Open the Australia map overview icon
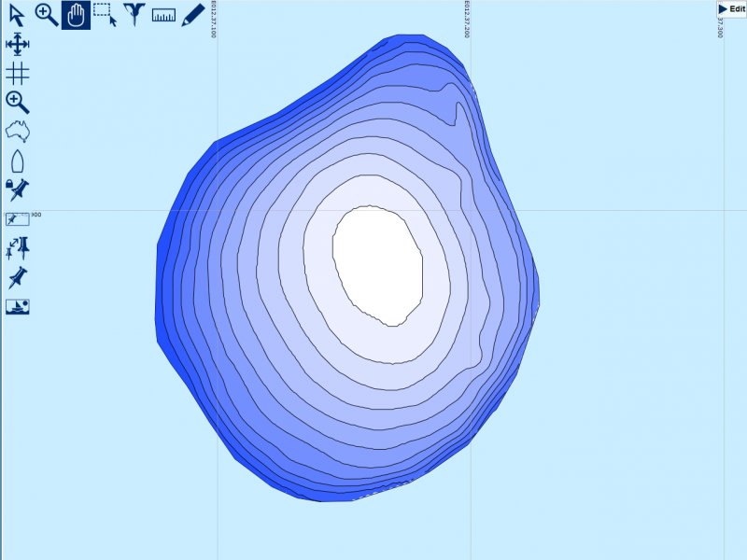The height and width of the screenshot is (560, 747). click(18, 132)
